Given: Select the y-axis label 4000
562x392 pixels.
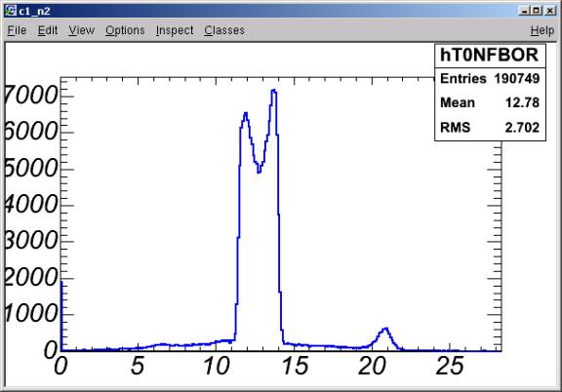Looking at the screenshot, I should [31, 205].
